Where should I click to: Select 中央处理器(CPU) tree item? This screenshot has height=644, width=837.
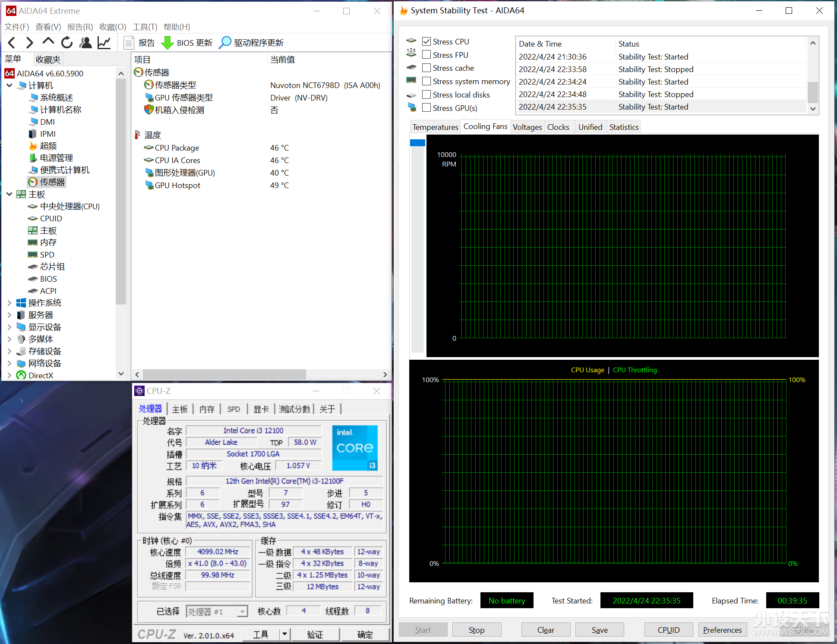point(64,206)
